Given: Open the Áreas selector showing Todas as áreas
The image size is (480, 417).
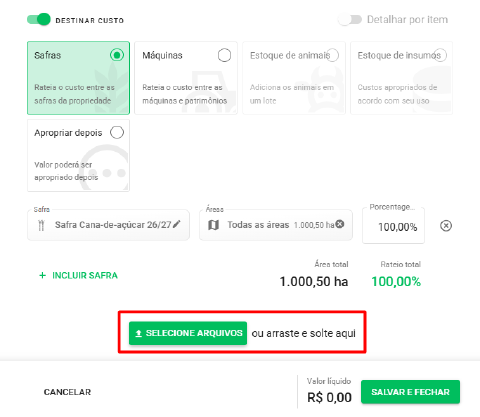Looking at the screenshot, I should (x=276, y=225).
